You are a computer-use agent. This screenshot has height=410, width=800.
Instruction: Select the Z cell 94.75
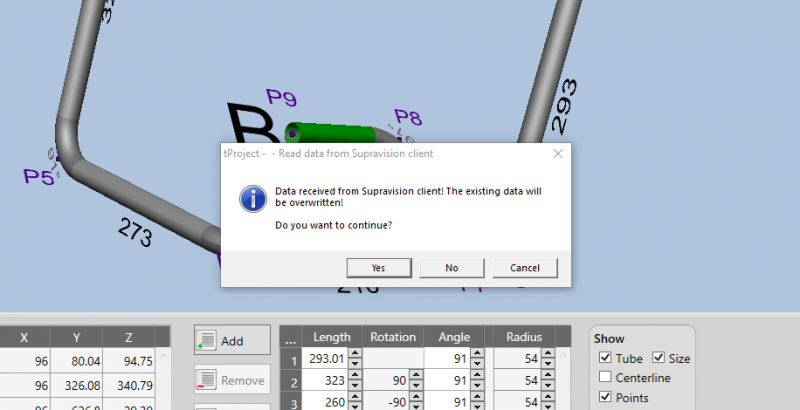click(x=129, y=361)
